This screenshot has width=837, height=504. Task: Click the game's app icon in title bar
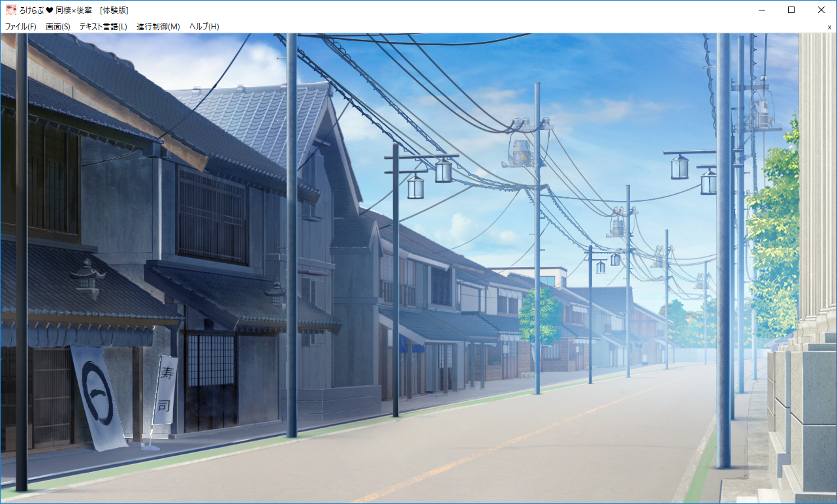[x=11, y=10]
